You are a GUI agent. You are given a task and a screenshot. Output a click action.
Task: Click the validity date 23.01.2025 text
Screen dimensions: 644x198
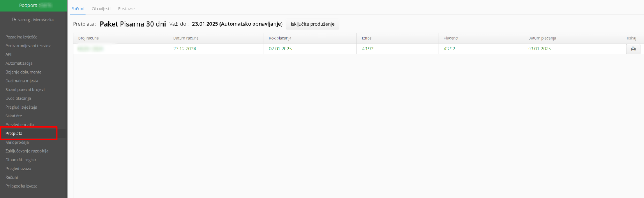[205, 24]
